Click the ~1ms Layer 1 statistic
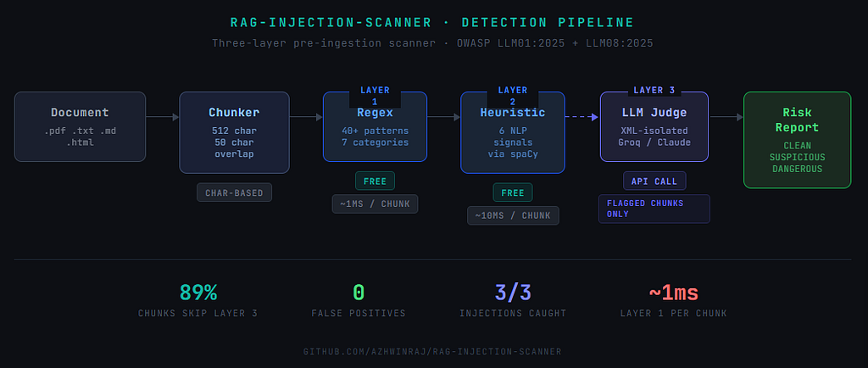 pyautogui.click(x=674, y=300)
